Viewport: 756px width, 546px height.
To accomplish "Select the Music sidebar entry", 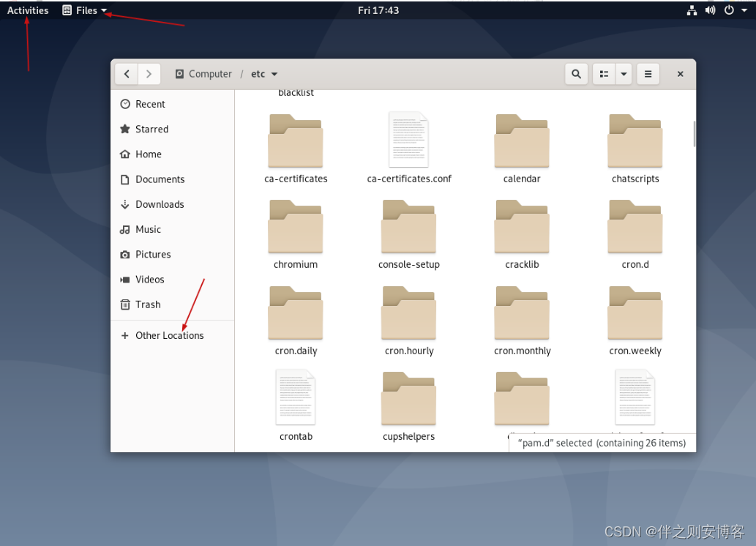I will [125, 229].
